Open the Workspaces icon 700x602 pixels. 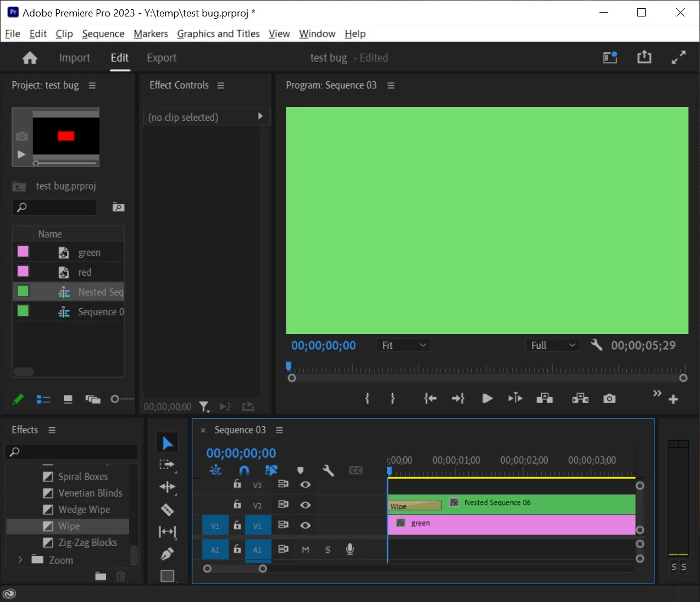tap(610, 57)
